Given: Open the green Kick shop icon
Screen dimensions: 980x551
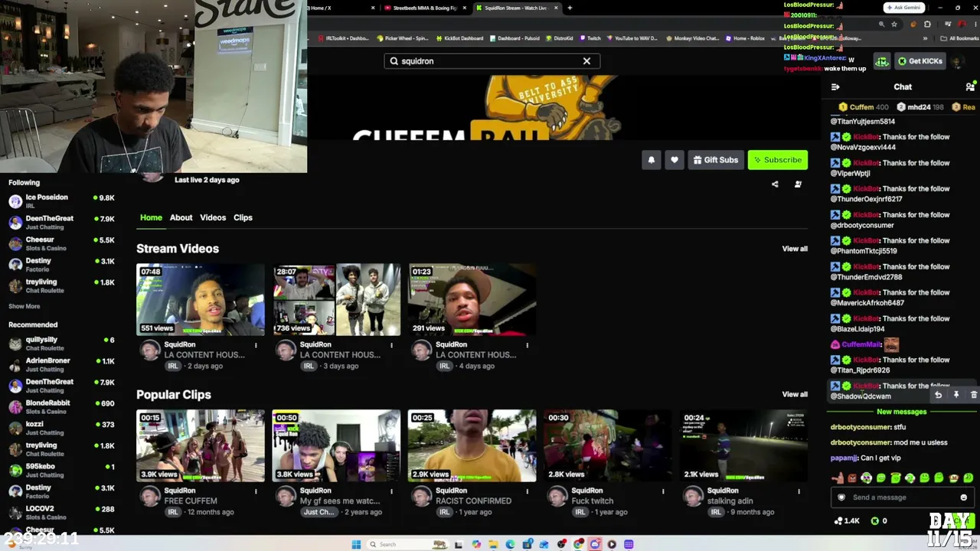Looking at the screenshot, I should (882, 61).
